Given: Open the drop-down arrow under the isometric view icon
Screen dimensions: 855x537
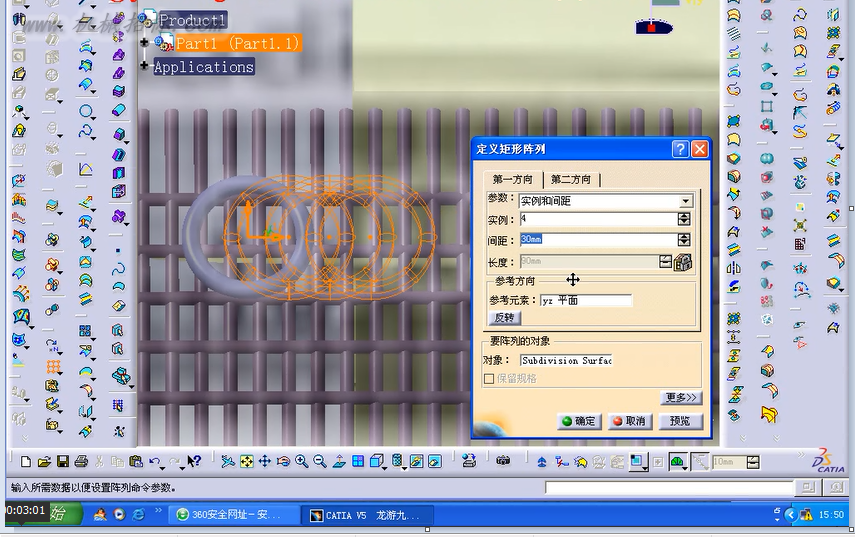Looking at the screenshot, I should tap(384, 468).
